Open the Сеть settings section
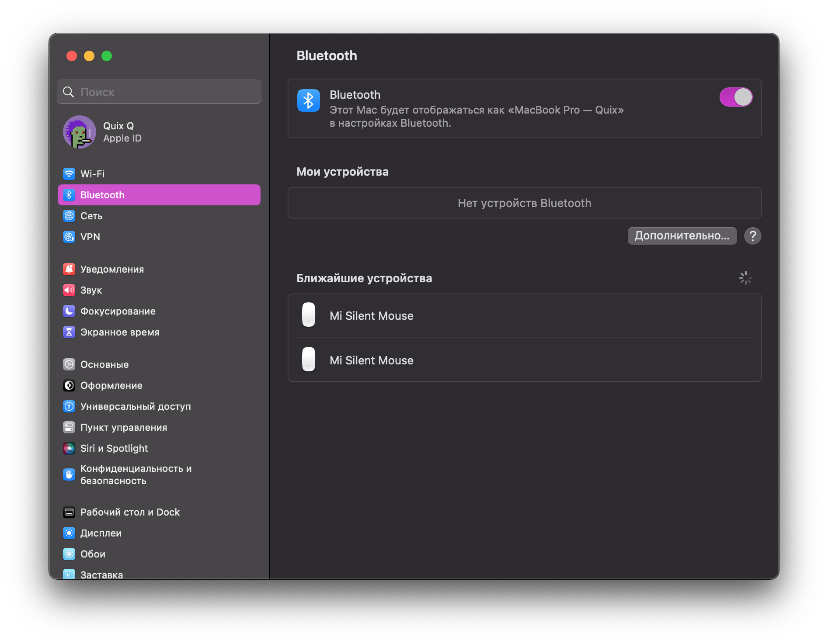Screen dimensions: 828x644 [91, 216]
